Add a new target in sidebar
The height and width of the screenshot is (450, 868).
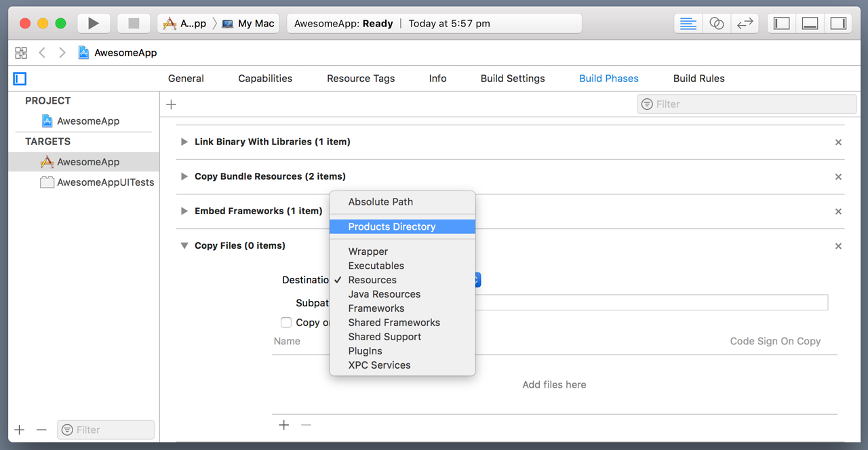20,430
